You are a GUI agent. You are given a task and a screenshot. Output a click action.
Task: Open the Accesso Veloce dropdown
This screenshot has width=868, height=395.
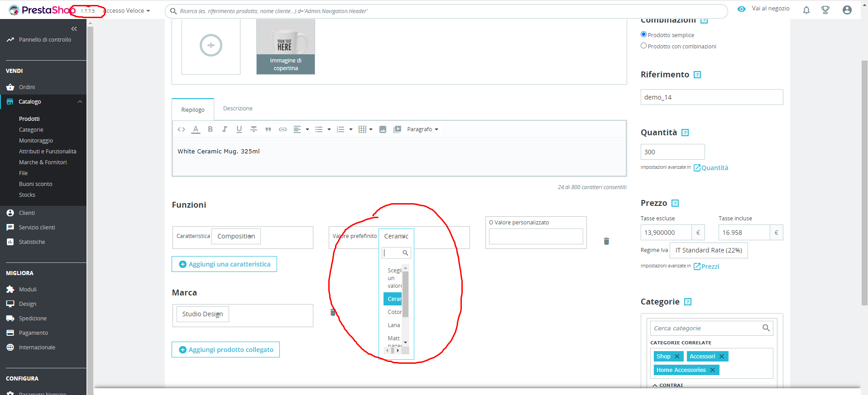[x=127, y=10]
